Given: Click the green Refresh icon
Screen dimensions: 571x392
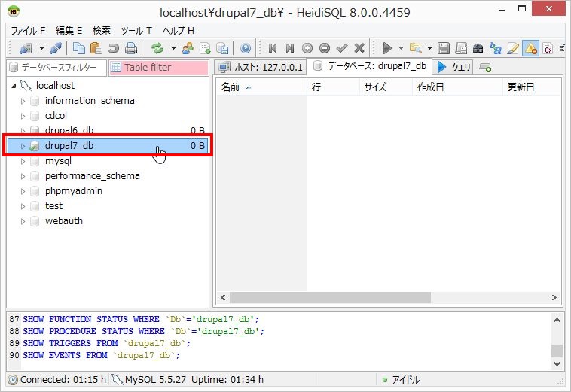Looking at the screenshot, I should pos(157,48).
